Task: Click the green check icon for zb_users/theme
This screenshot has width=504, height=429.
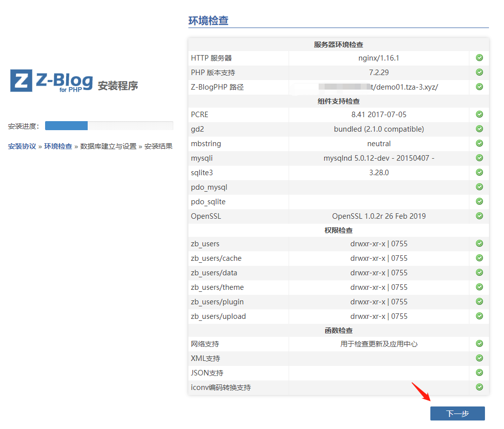Action: 479,287
